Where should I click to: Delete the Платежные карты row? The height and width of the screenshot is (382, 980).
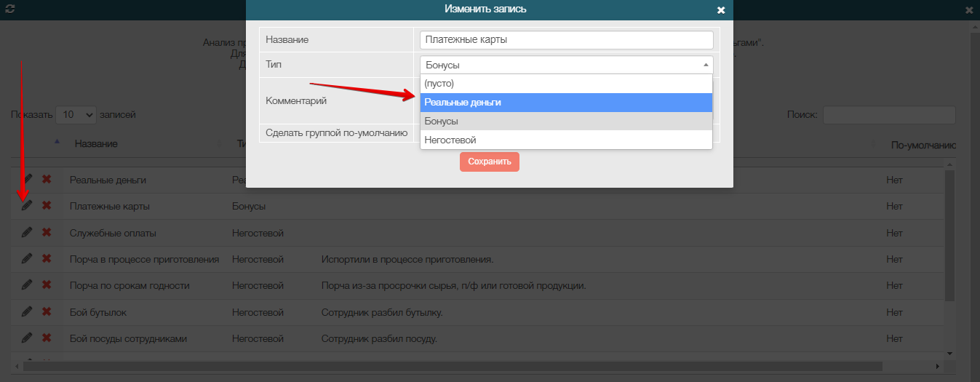click(x=47, y=206)
